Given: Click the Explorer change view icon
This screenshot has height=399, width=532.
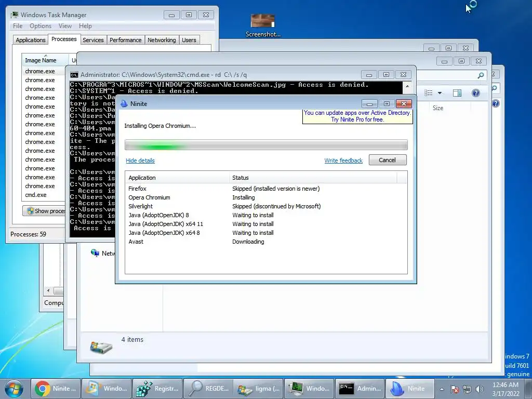Looking at the screenshot, I should click(x=429, y=93).
